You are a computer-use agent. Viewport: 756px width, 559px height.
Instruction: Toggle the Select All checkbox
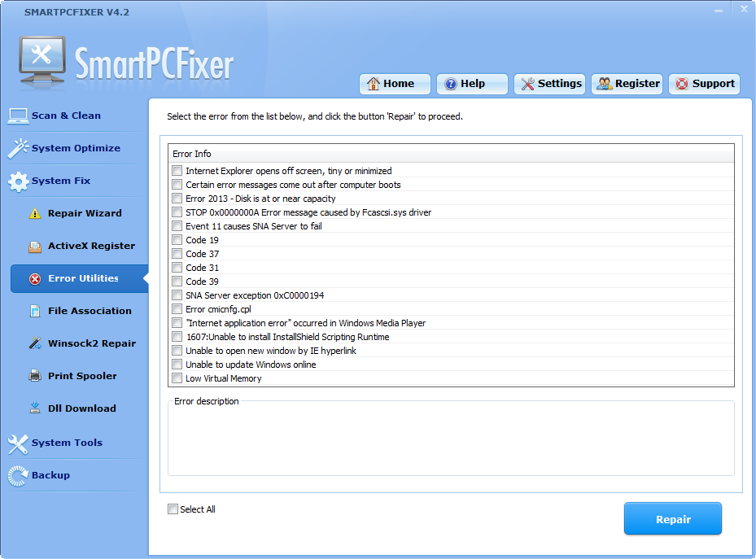click(173, 509)
